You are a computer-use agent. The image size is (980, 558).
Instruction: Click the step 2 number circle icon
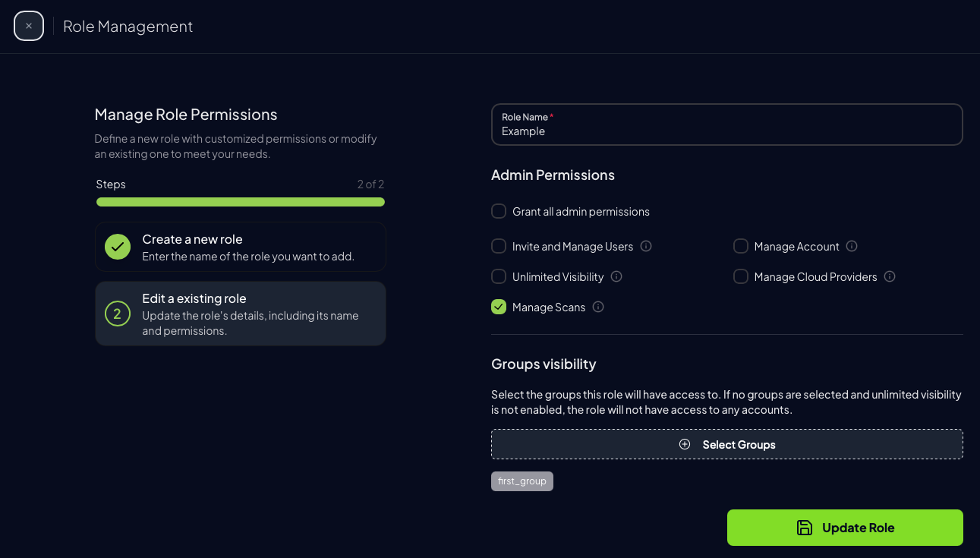[x=118, y=314]
